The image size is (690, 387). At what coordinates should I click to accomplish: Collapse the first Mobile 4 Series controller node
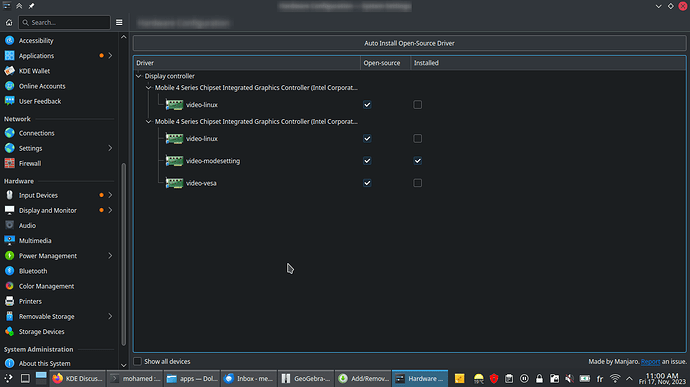(x=149, y=88)
